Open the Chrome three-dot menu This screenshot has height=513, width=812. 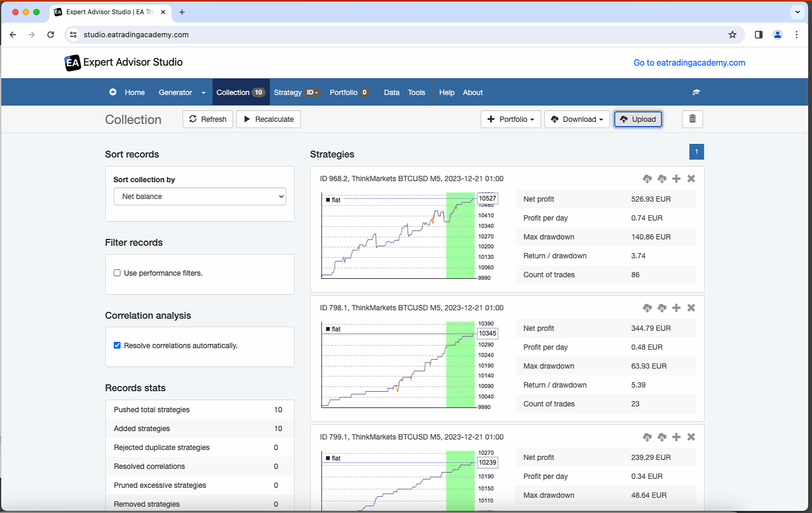(x=797, y=35)
